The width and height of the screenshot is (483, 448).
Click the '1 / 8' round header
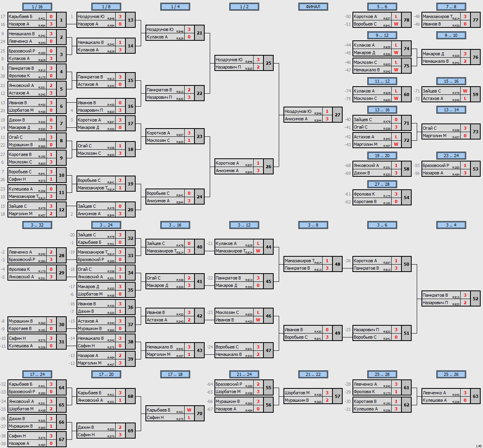(106, 7)
